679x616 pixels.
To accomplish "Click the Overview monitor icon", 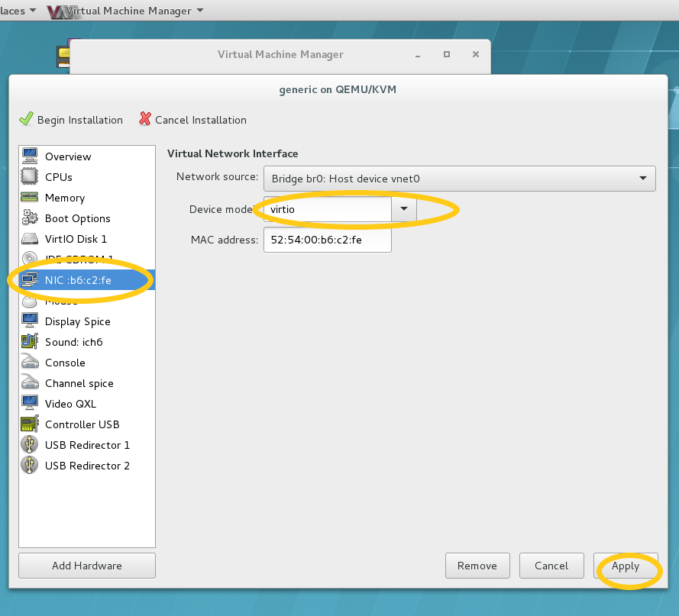I will [30, 156].
